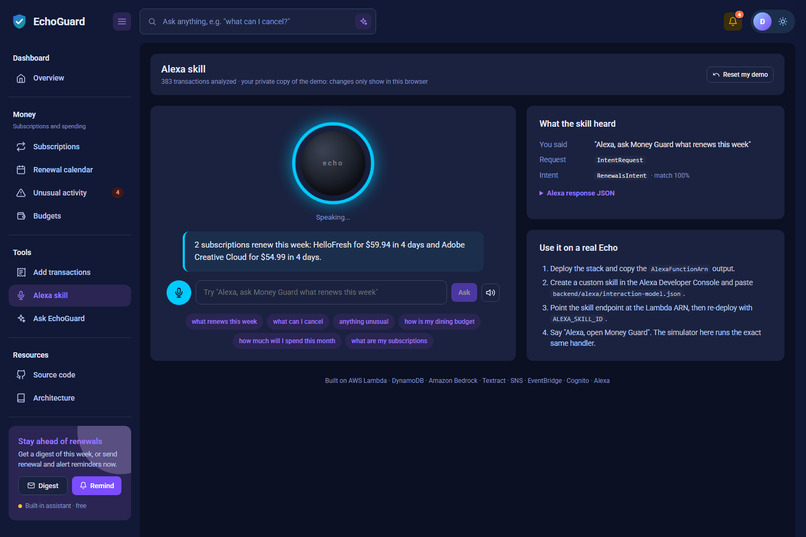Go to Subscriptions

[x=70, y=147]
